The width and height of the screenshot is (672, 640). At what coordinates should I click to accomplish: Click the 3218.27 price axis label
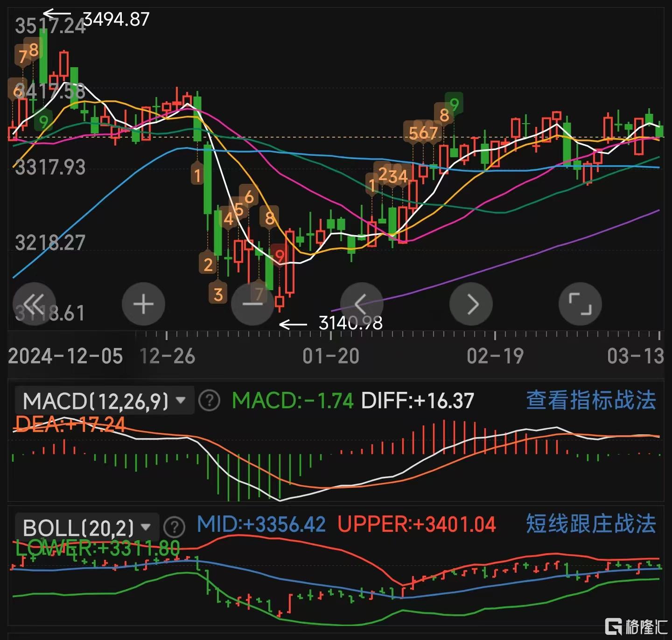coord(50,243)
